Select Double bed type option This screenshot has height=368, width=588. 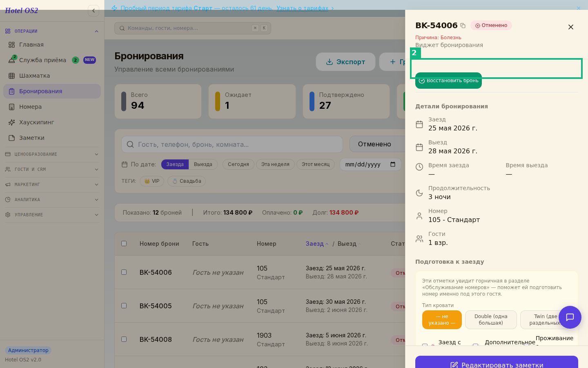click(491, 320)
